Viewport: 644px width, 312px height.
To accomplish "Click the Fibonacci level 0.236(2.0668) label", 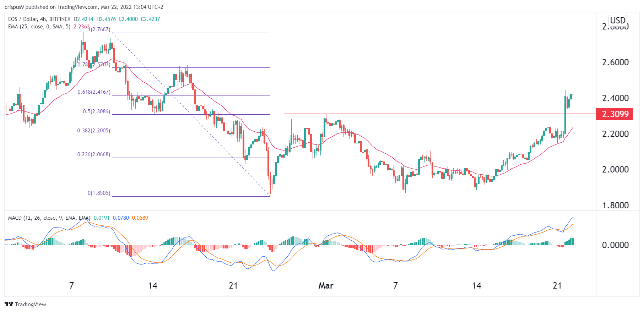I will tap(94, 154).
